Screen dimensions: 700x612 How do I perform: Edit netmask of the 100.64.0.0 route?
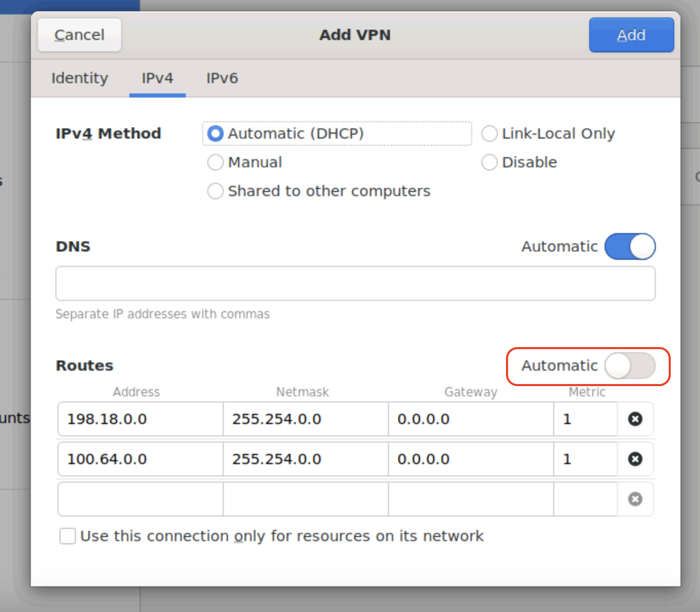coord(306,459)
